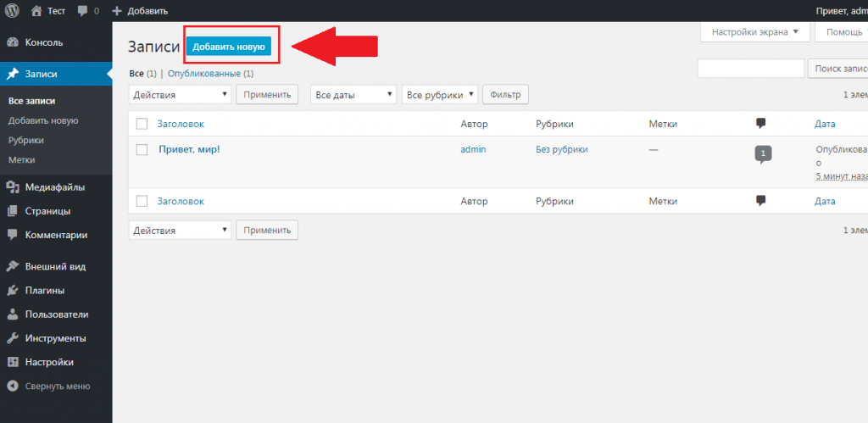This screenshot has height=423, width=868.
Task: Sort by comments icon in table footer
Action: click(761, 201)
